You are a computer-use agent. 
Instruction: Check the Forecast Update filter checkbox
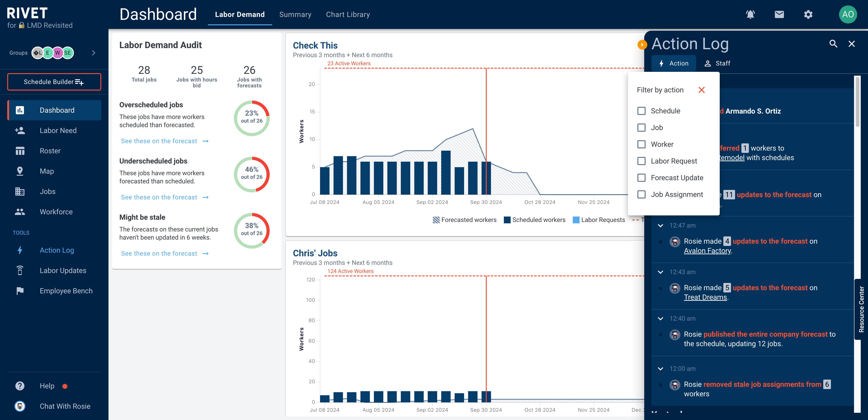tap(642, 178)
